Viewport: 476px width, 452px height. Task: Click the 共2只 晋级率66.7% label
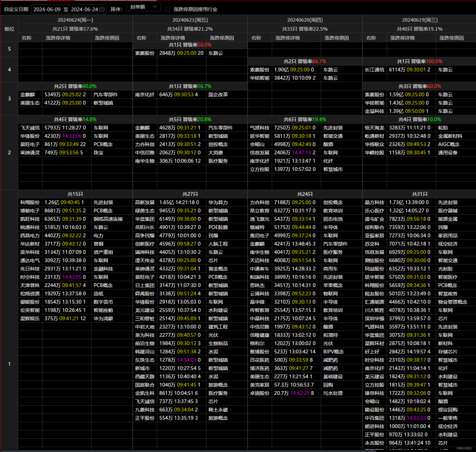coord(305,62)
